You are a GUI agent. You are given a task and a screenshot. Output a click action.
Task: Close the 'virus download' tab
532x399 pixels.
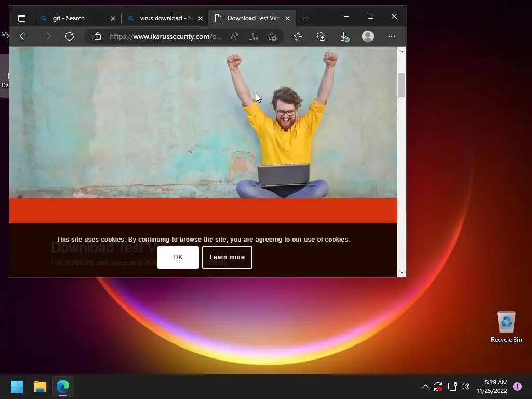200,18
